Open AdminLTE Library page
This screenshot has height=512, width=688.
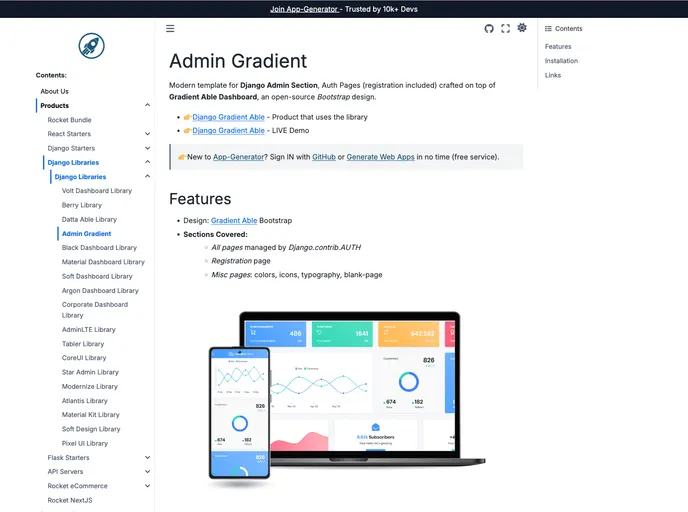89,329
